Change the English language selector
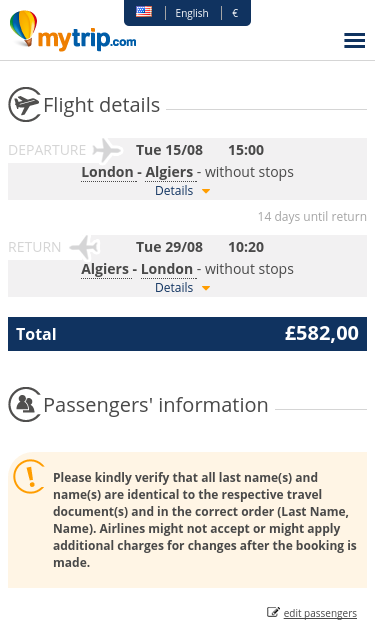Image resolution: width=375 pixels, height=627 pixels. [192, 13]
